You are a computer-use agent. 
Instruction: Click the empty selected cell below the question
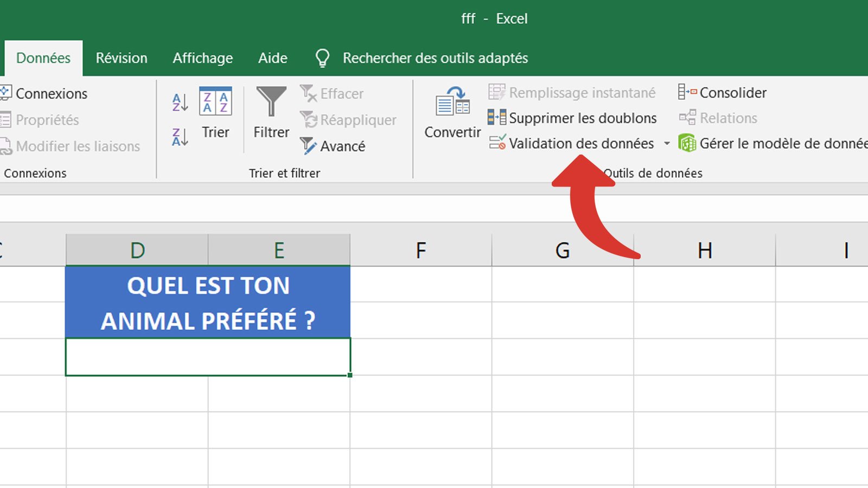point(208,357)
